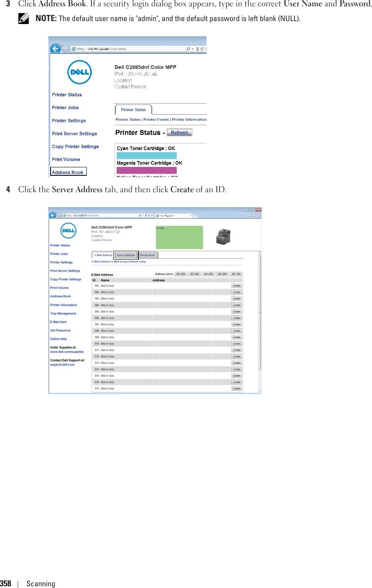Select the Printer Status tab in upper browser
The width and height of the screenshot is (372, 588).
pyautogui.click(x=134, y=110)
